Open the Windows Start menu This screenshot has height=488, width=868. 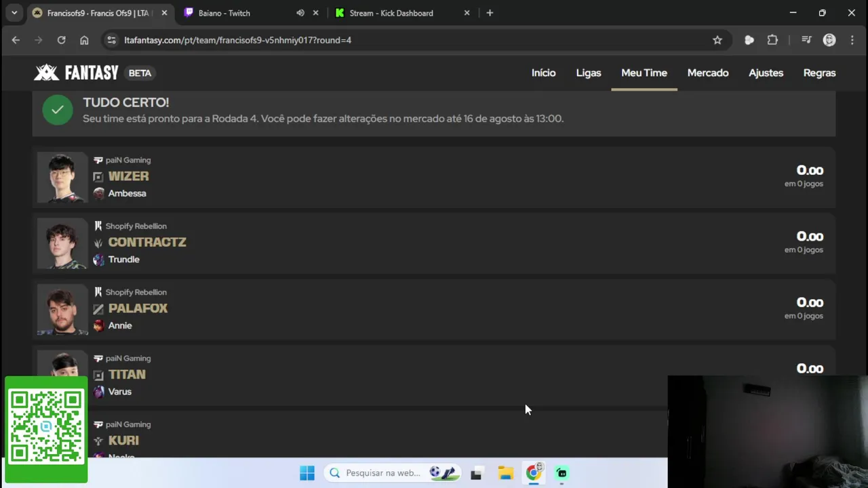point(307,473)
